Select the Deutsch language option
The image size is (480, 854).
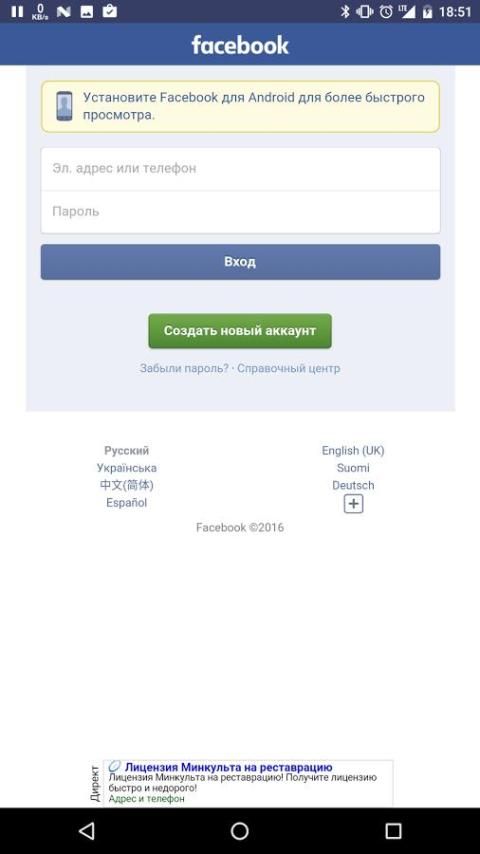pyautogui.click(x=353, y=485)
